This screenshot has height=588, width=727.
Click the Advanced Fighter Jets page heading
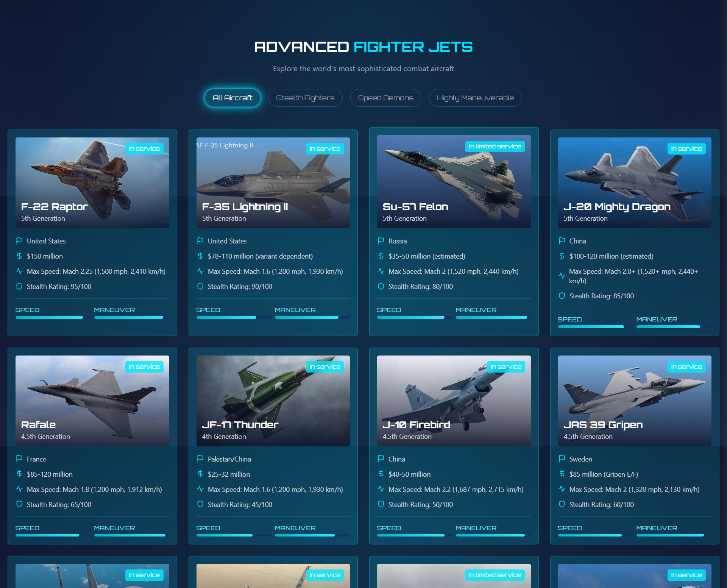(363, 47)
